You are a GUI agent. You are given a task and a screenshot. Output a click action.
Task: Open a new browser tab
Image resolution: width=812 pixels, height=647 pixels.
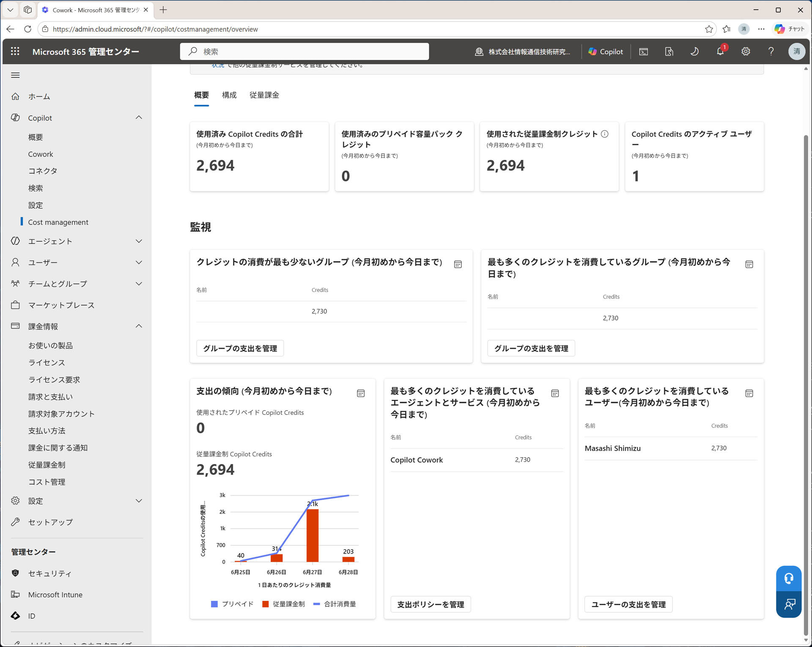point(163,10)
